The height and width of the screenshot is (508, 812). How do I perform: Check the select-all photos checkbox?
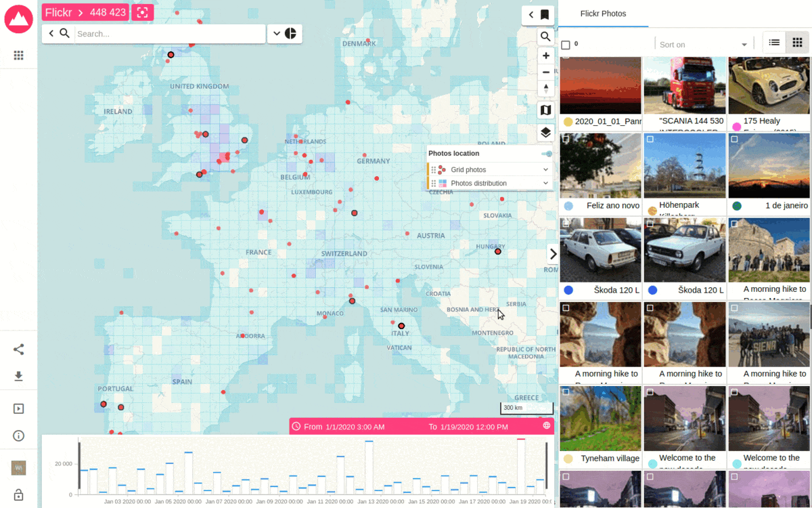pyautogui.click(x=566, y=45)
